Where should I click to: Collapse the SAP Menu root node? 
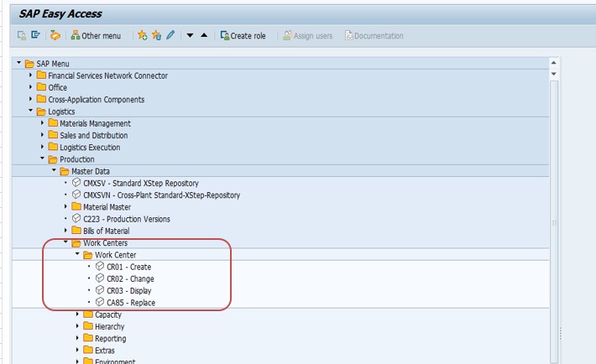tap(18, 62)
